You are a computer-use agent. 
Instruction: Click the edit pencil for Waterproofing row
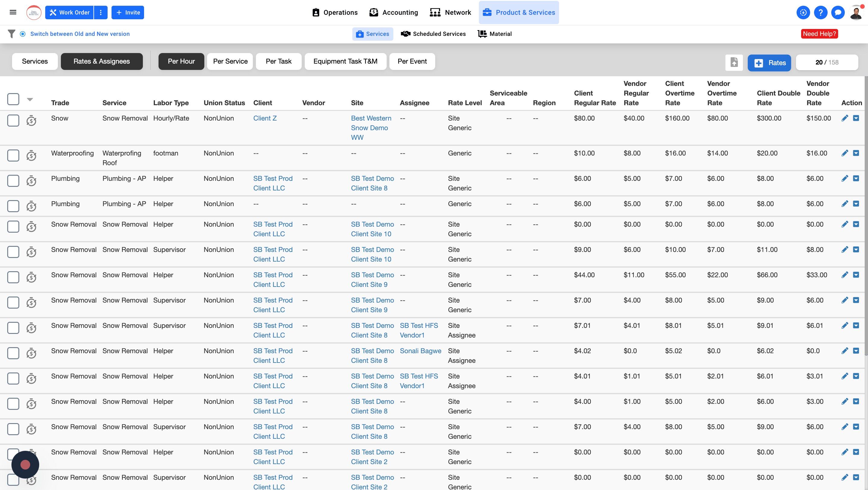pos(844,153)
